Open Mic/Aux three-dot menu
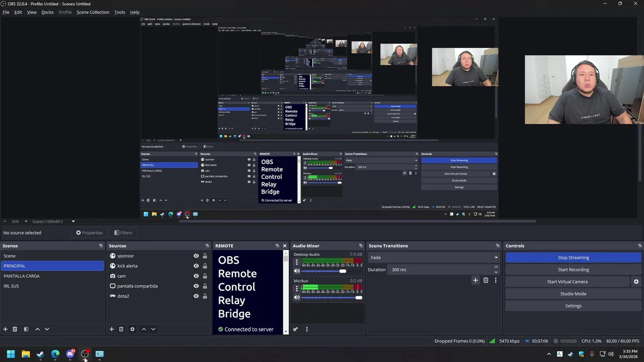Screen dimensions: 644x362 pos(297,289)
